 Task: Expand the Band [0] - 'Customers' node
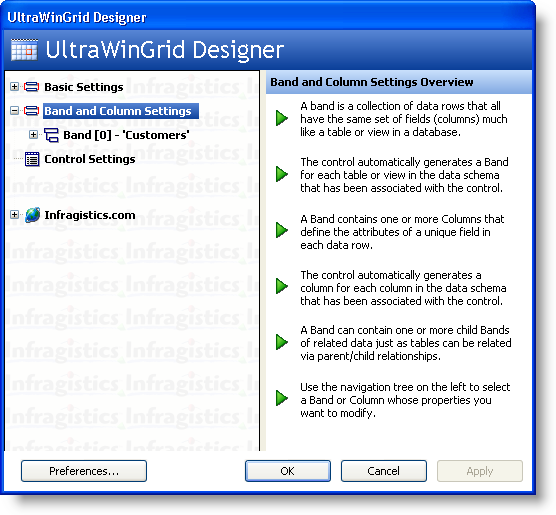(33, 135)
